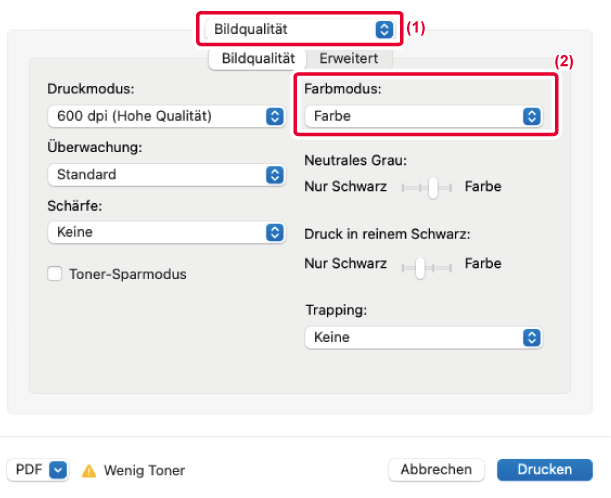
Task: Open the Druckmodus 600 dpi dropdown
Action: click(166, 116)
